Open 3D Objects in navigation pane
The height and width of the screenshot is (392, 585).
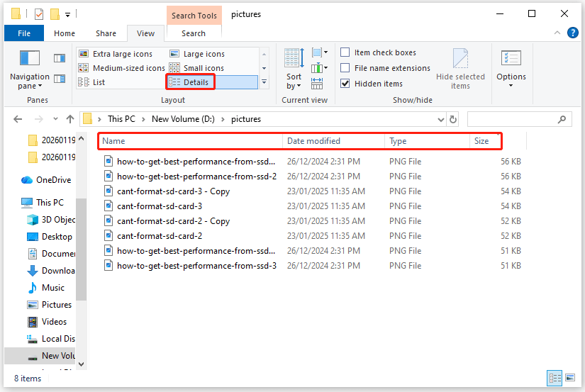(51, 220)
